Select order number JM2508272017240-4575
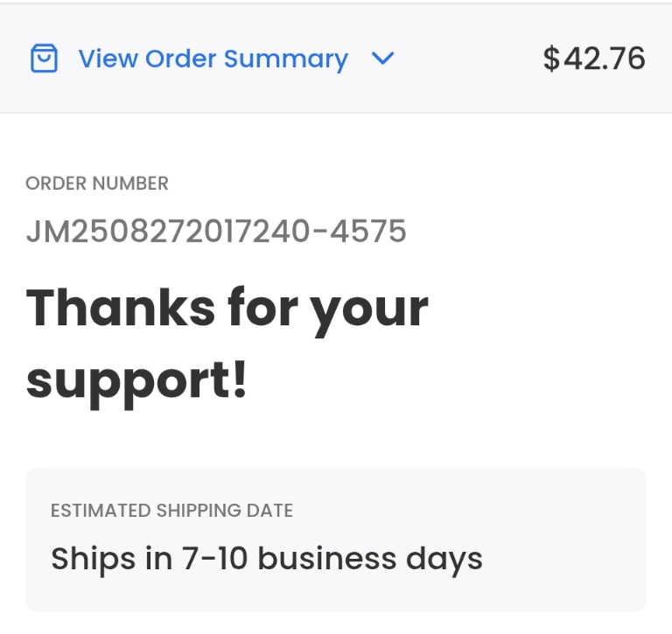672x634 pixels. [216, 231]
